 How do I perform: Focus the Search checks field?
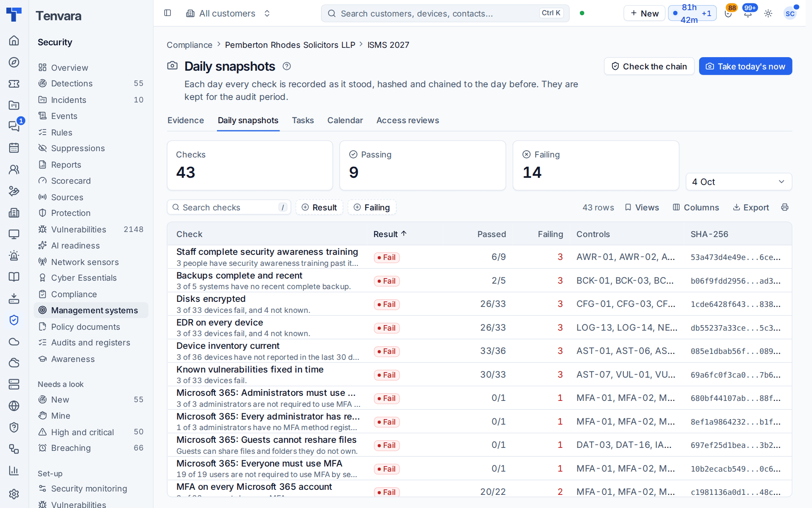[x=229, y=207]
